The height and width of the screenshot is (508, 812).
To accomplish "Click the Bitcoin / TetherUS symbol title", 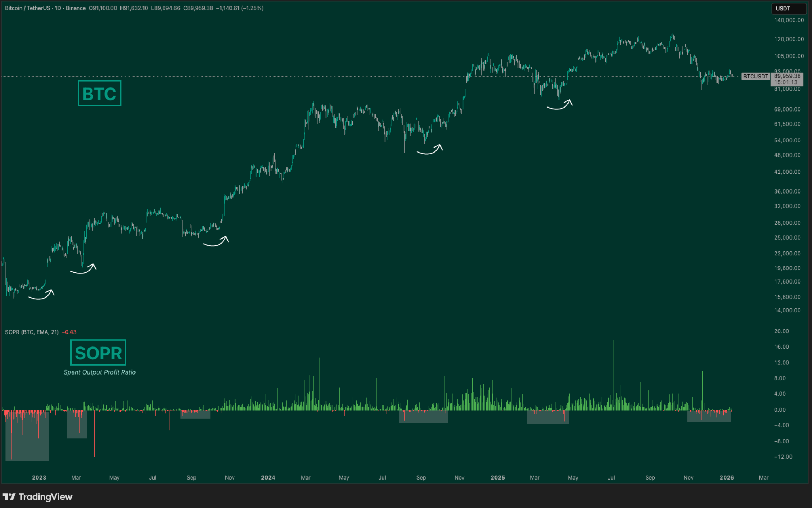I will click(27, 8).
